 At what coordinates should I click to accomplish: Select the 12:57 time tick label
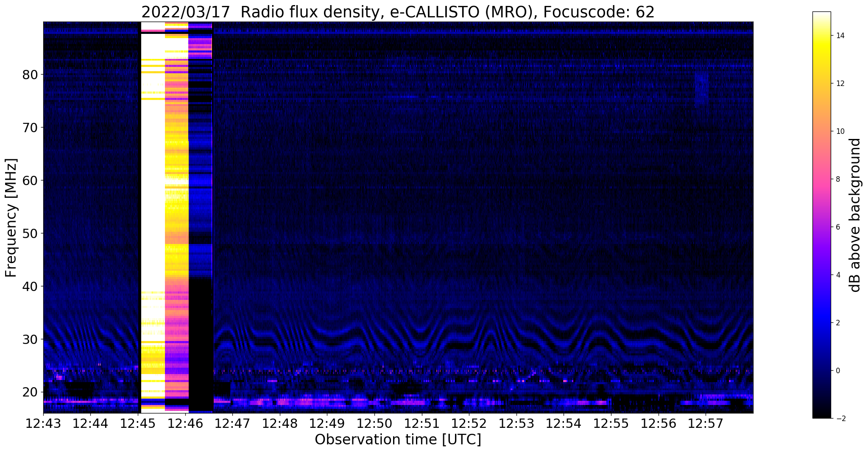(706, 423)
